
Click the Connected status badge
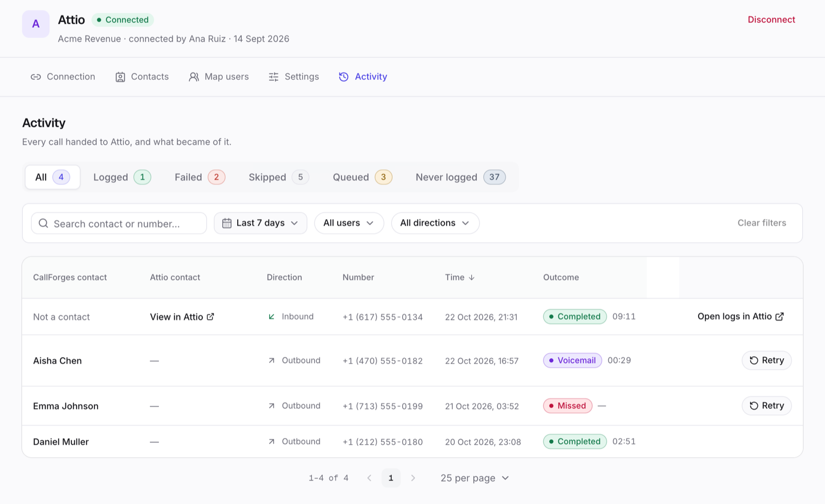point(123,20)
